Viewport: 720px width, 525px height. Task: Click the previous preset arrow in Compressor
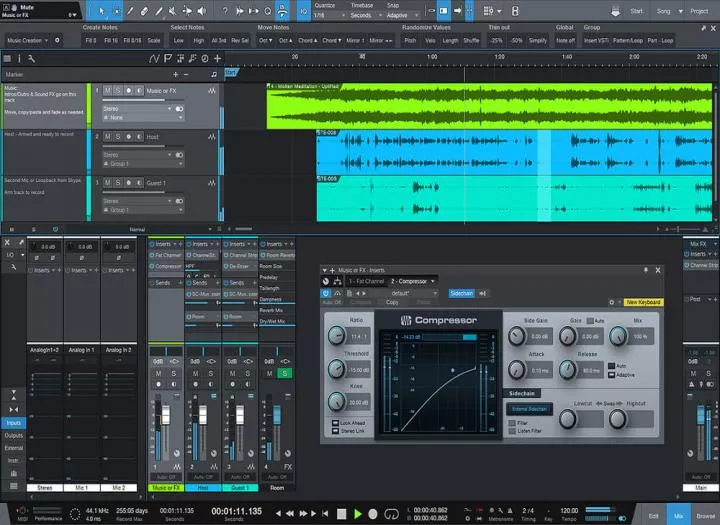[358, 293]
